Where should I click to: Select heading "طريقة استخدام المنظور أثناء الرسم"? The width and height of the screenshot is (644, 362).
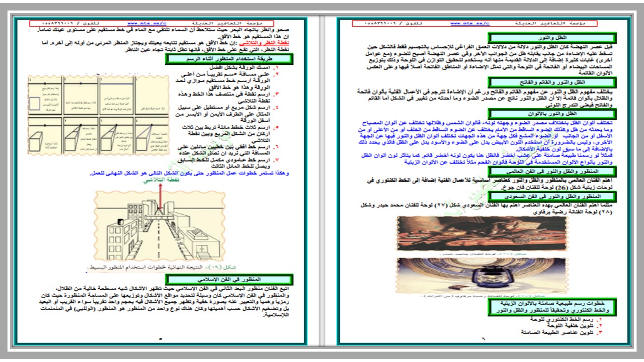click(229, 59)
